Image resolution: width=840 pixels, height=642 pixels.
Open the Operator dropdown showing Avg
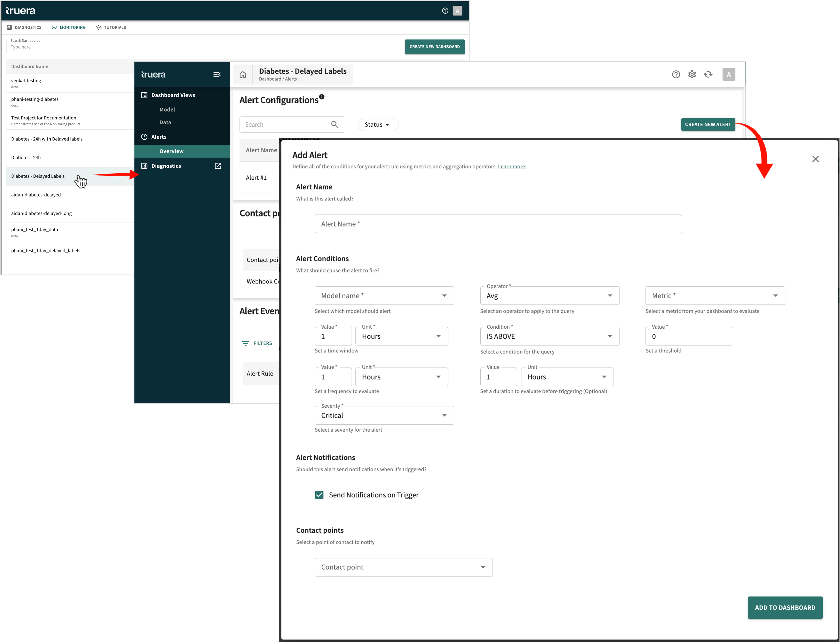(549, 296)
